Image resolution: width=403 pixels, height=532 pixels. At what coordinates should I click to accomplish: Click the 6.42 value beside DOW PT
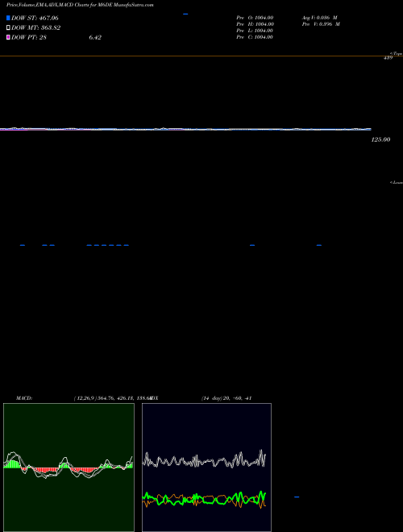tap(95, 37)
